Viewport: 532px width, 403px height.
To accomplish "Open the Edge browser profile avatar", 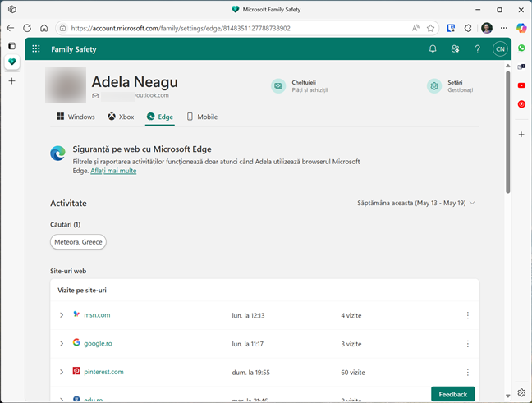I will click(x=487, y=28).
